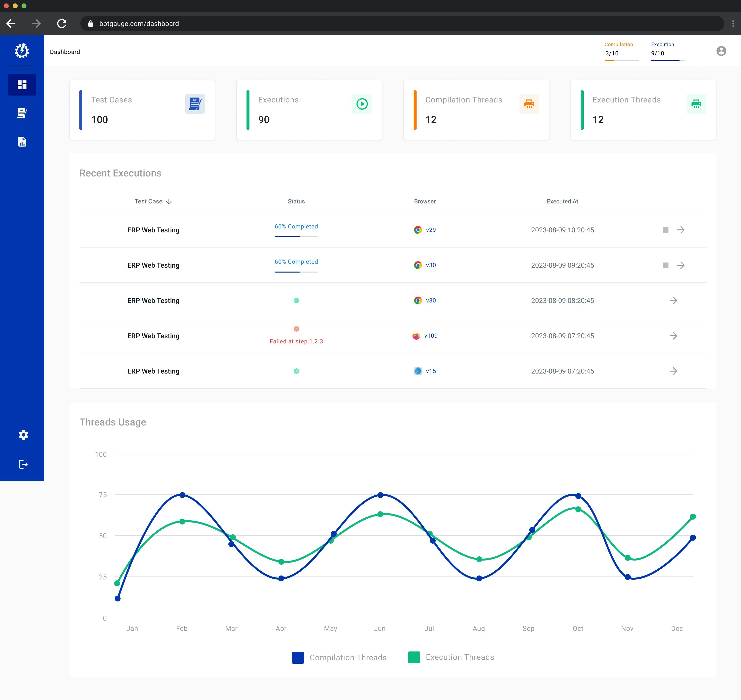This screenshot has height=700, width=741.
Task: Open the settings gear in sidebar
Action: pos(23,435)
